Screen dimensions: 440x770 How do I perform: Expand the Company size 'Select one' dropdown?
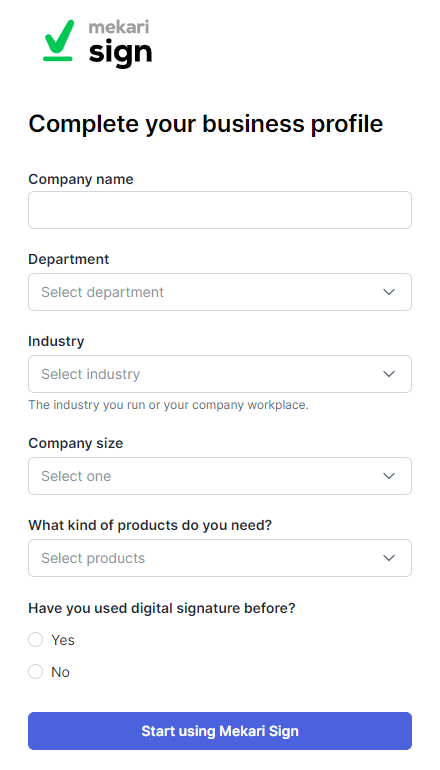point(220,476)
